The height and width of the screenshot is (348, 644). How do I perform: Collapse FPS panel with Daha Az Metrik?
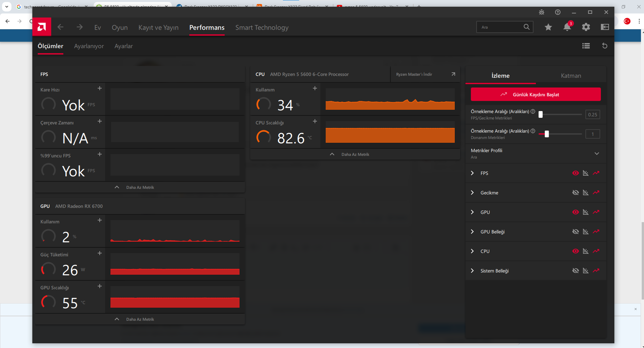140,187
